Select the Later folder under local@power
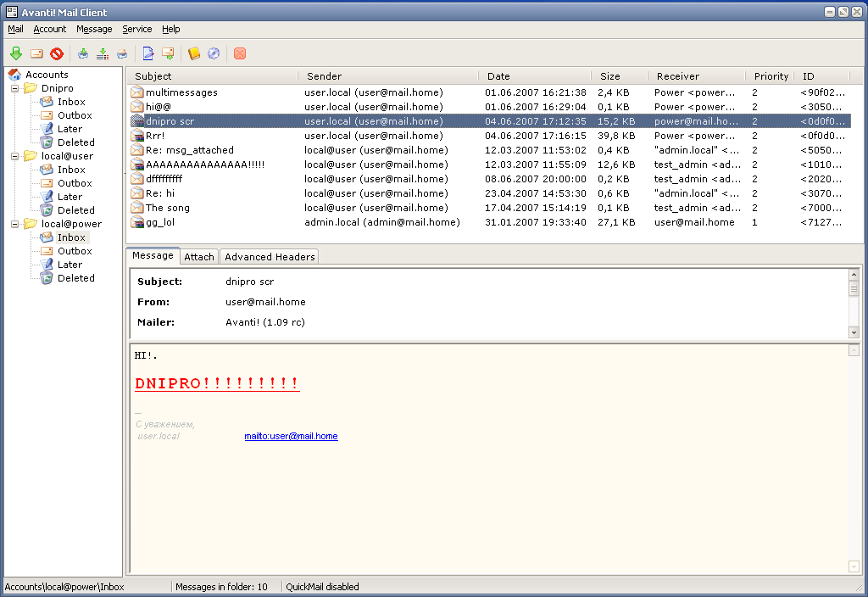Viewport: 868px width, 597px height. [x=70, y=265]
